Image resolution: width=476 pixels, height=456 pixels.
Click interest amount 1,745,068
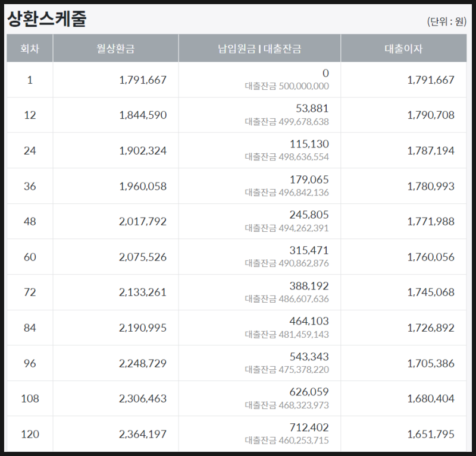click(x=431, y=292)
